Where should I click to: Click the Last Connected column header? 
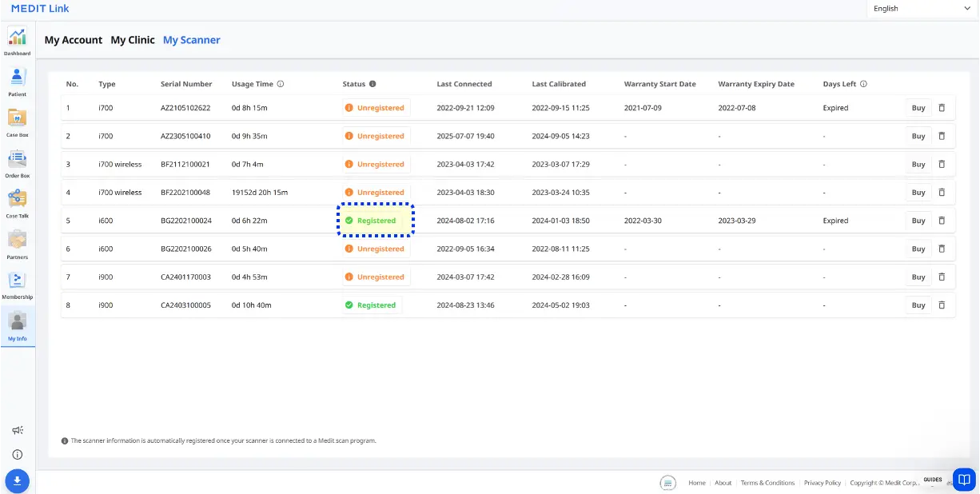point(464,84)
